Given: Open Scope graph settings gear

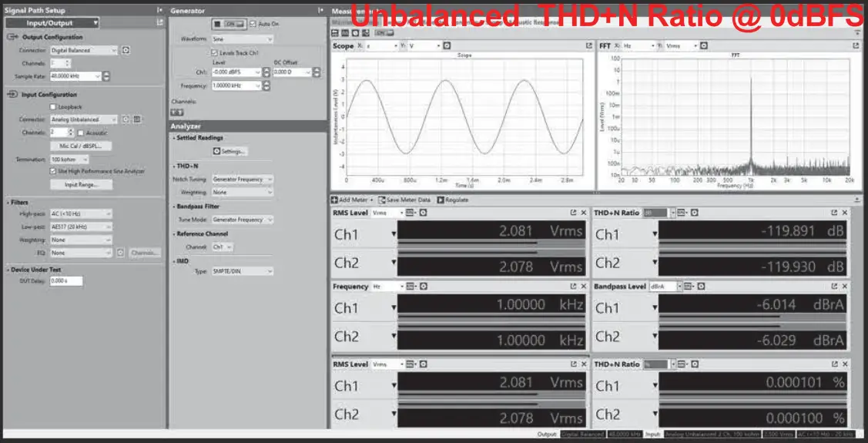Looking at the screenshot, I should pyautogui.click(x=447, y=46).
